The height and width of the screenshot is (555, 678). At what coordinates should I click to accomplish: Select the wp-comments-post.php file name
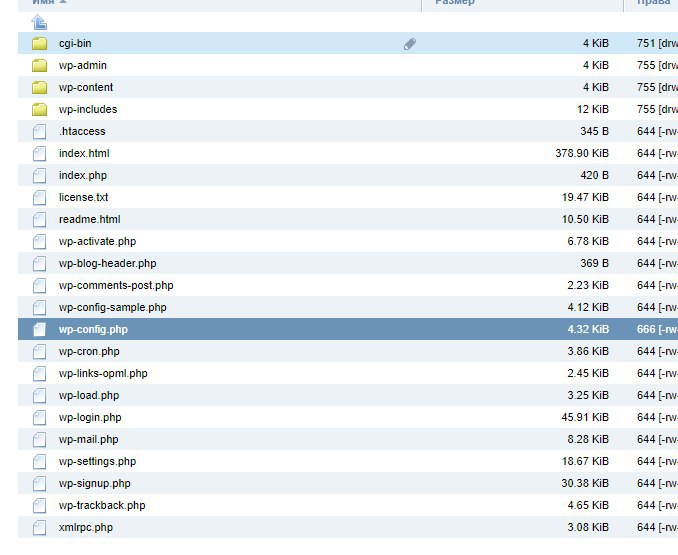click(x=116, y=286)
